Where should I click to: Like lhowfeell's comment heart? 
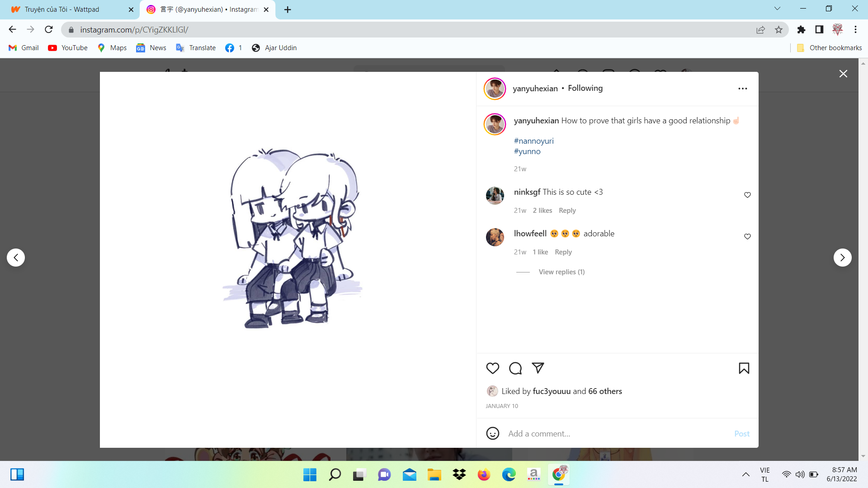(747, 236)
